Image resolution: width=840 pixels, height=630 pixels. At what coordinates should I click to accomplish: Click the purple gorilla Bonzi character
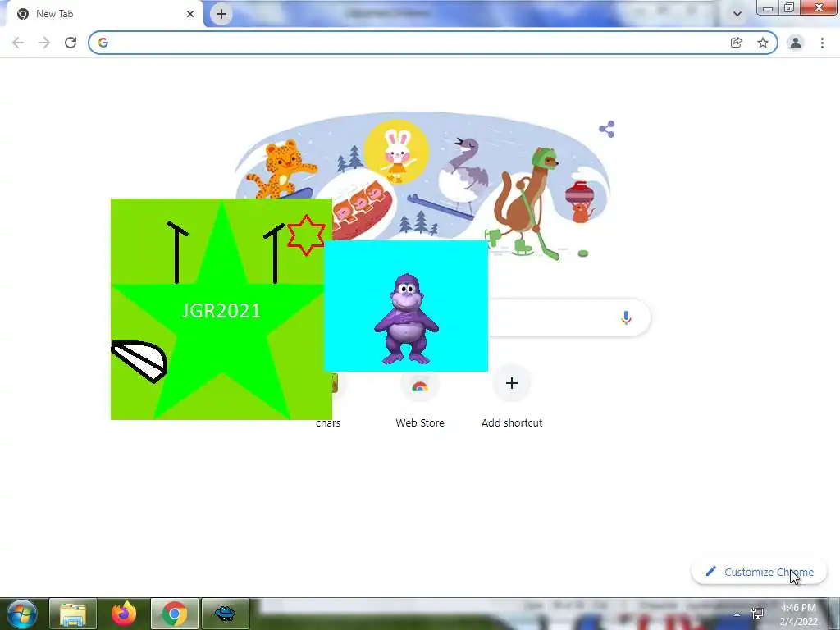(x=406, y=319)
